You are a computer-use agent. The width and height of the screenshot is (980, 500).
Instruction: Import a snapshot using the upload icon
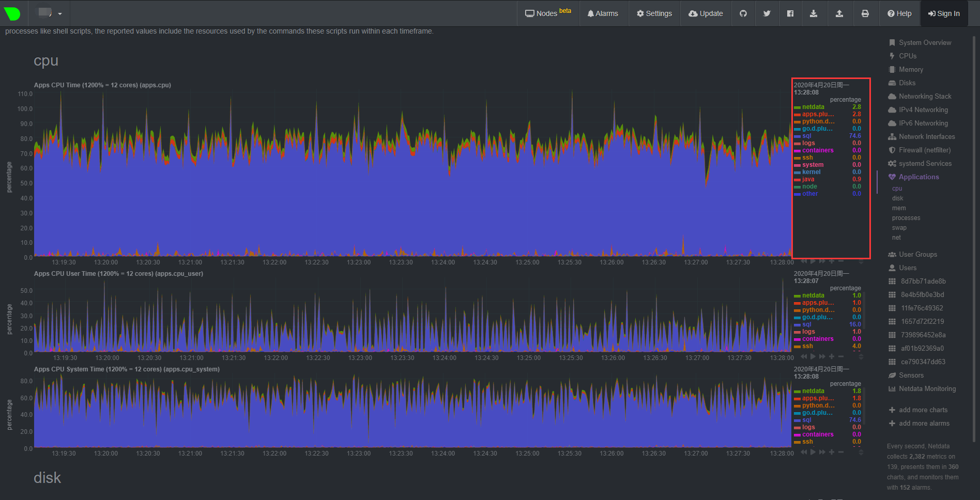pos(840,13)
